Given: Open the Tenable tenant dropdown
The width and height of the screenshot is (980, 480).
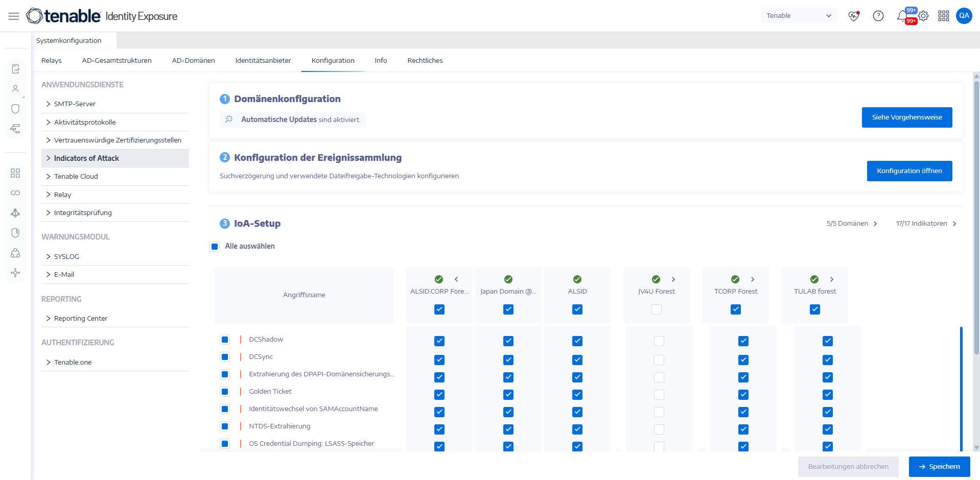Looking at the screenshot, I should [798, 16].
